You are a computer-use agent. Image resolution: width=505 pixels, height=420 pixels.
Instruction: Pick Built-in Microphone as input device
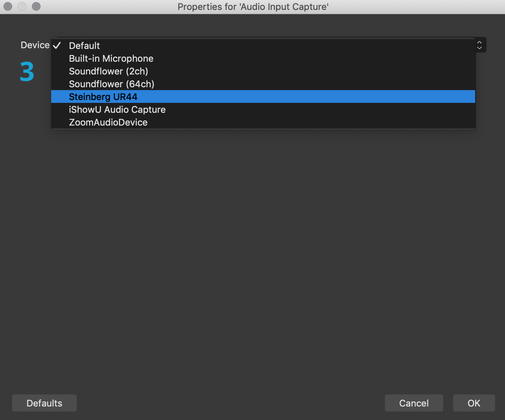[x=111, y=59]
